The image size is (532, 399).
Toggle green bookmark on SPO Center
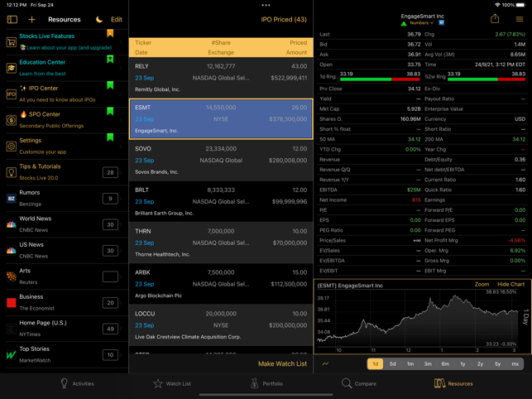coord(110,111)
